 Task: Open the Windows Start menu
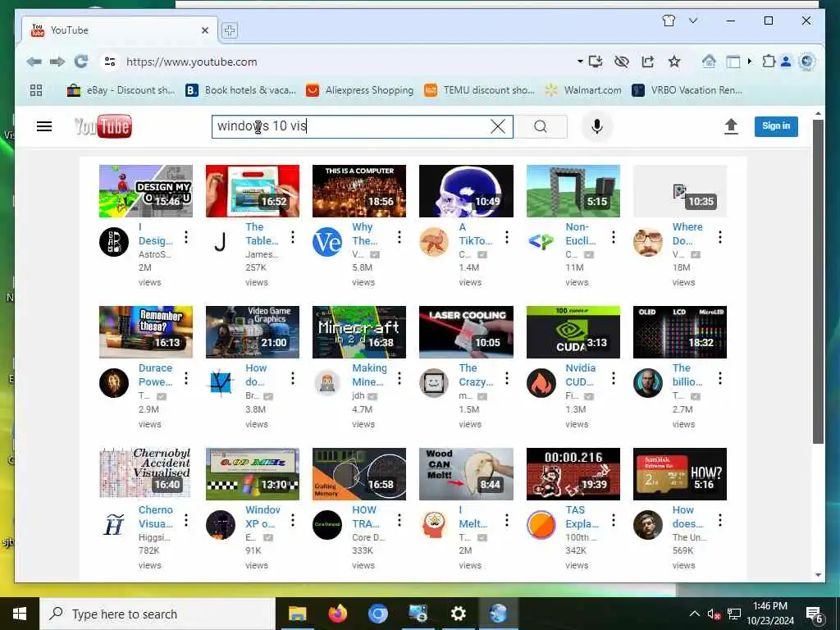click(20, 614)
